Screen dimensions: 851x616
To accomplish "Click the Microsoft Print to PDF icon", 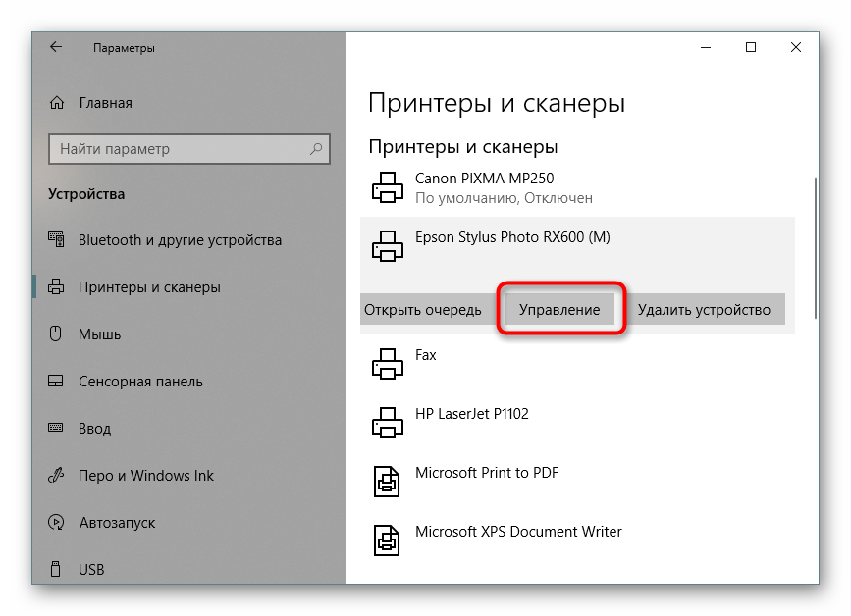I will point(388,482).
